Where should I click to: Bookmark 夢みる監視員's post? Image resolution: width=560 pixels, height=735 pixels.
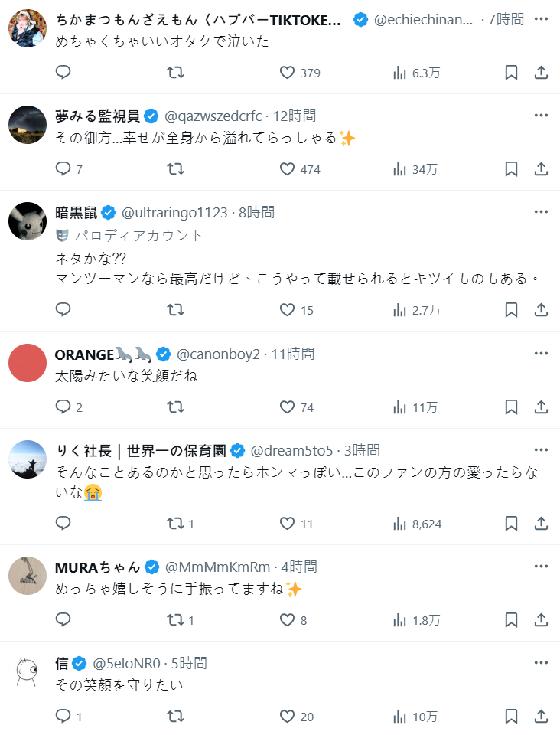pos(512,169)
